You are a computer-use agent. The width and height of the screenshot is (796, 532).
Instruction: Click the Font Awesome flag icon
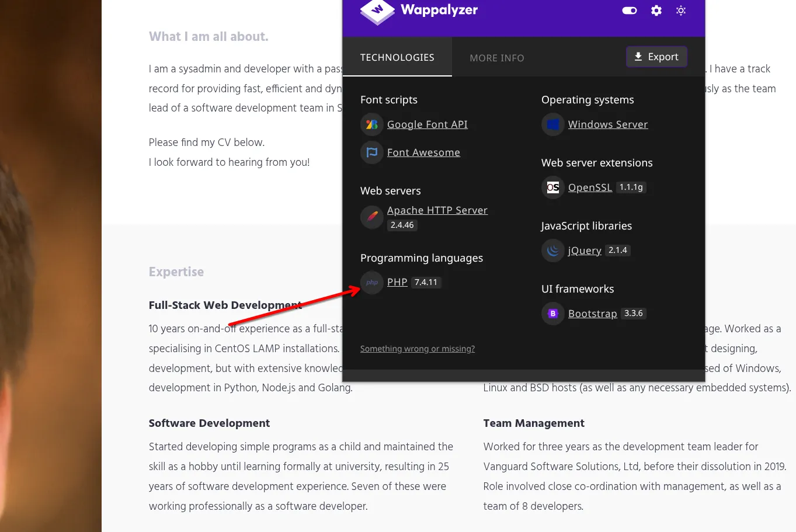click(x=372, y=152)
